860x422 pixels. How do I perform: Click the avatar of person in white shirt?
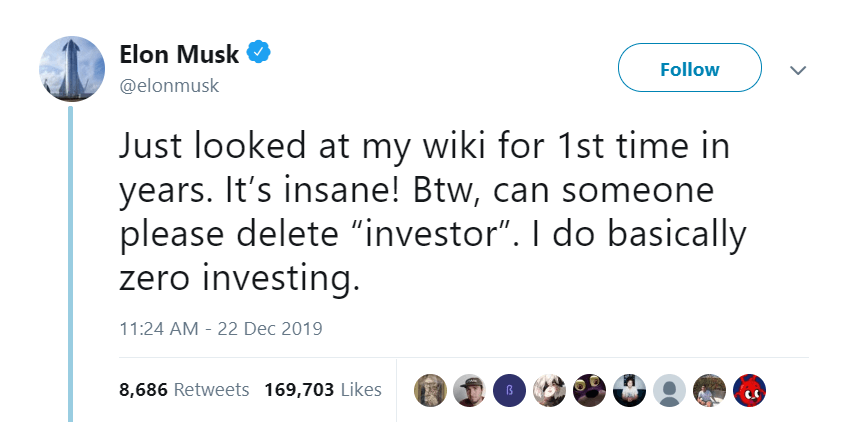tap(629, 390)
